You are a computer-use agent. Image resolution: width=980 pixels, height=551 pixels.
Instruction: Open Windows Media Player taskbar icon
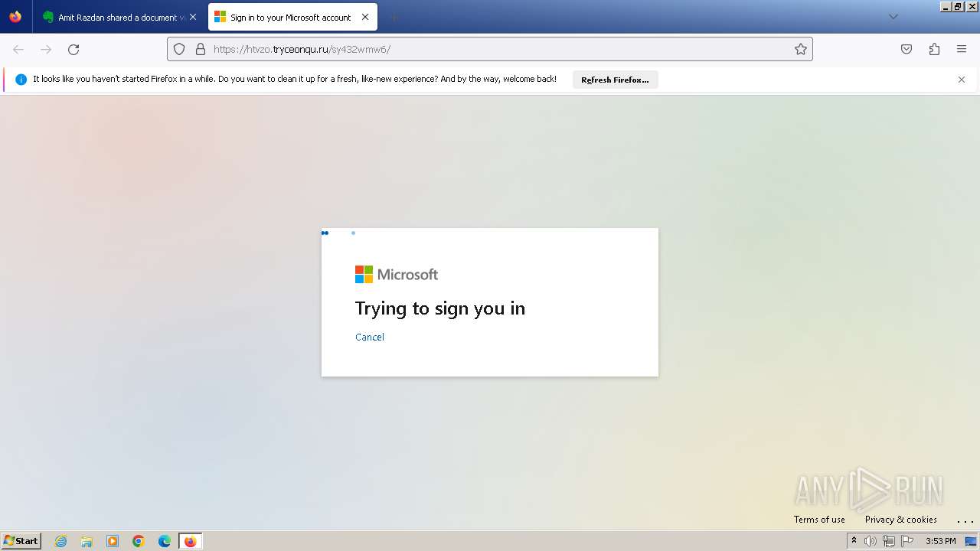point(113,541)
